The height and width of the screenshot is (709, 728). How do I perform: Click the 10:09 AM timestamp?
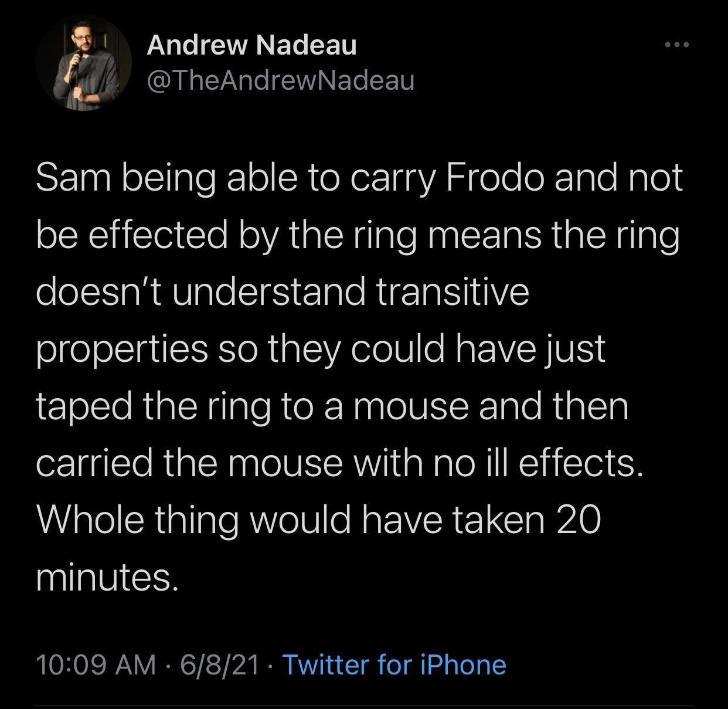(96, 664)
